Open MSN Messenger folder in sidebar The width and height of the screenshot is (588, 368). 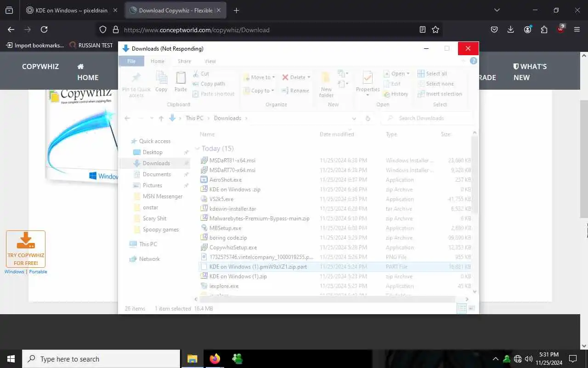point(163,196)
